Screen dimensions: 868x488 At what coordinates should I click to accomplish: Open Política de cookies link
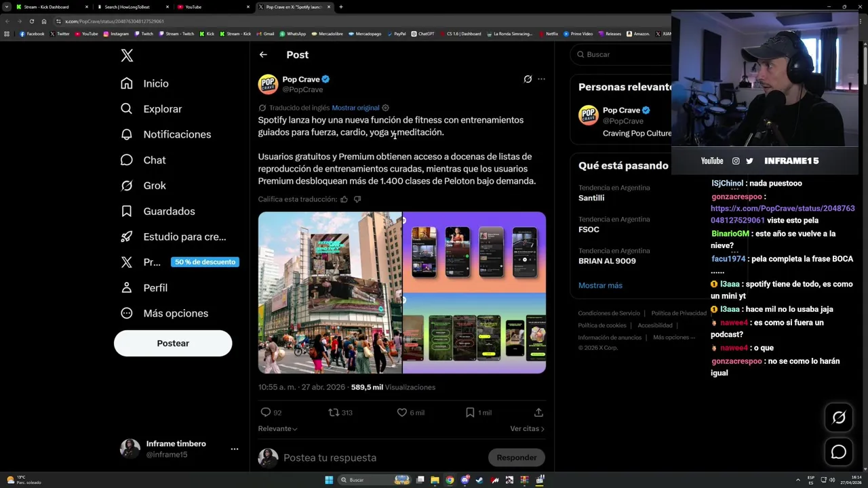602,325
